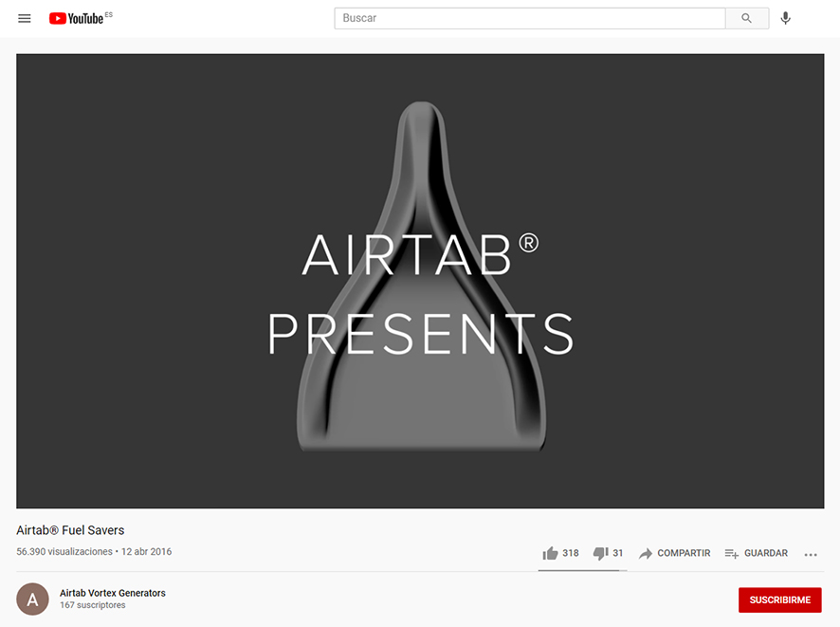This screenshot has height=627, width=840.
Task: Select the COMPARTIR label
Action: pos(684,553)
